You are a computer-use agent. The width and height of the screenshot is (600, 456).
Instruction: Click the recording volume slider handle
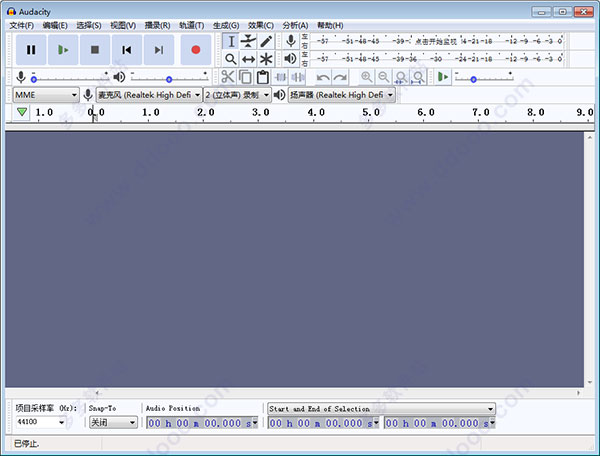point(34,79)
